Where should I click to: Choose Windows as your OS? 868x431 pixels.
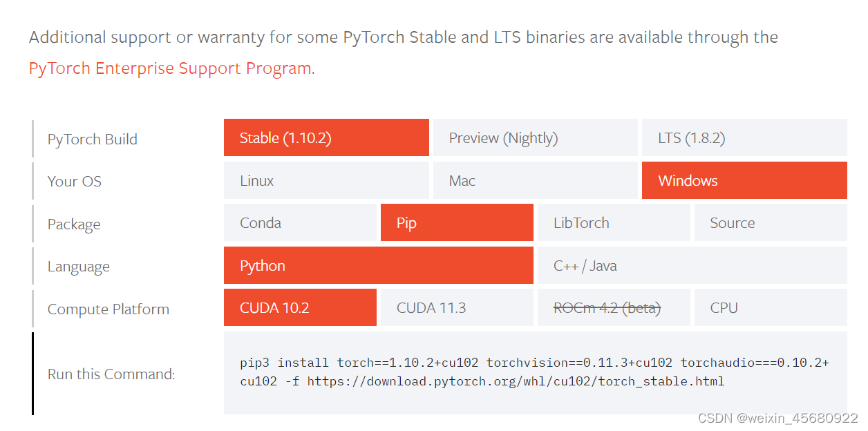click(744, 180)
